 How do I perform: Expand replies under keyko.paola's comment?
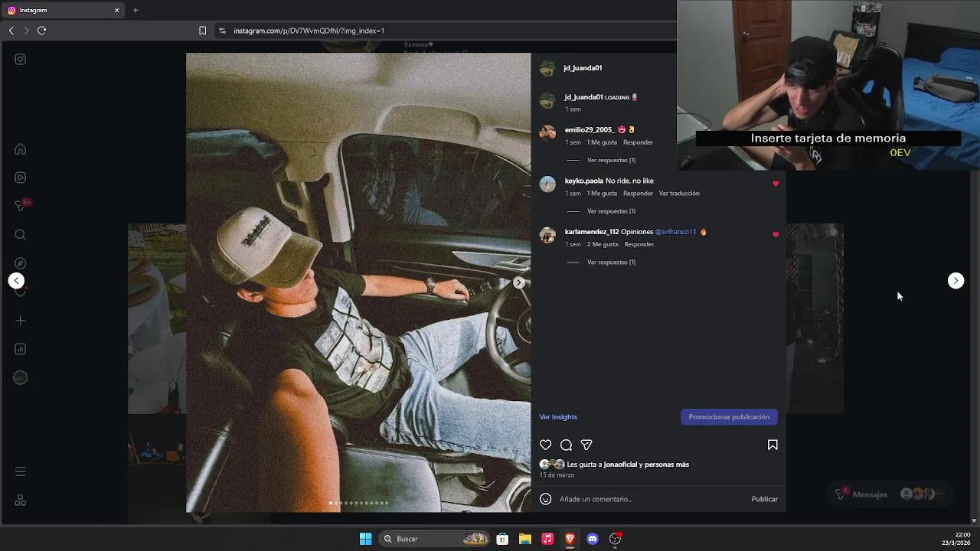tap(611, 211)
